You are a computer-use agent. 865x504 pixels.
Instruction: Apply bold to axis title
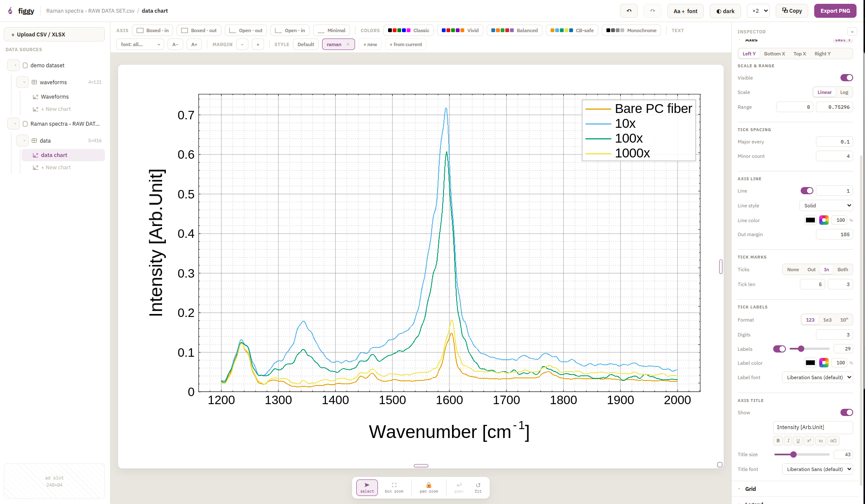point(778,441)
